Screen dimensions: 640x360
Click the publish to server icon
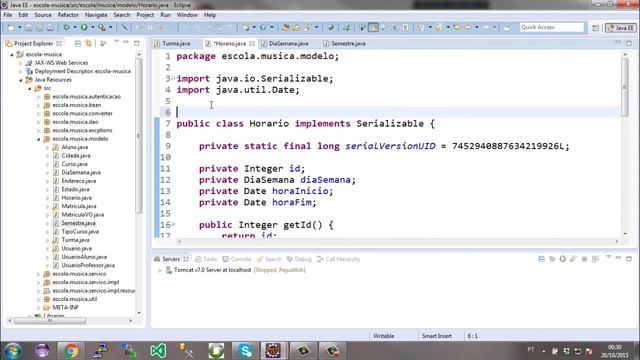(x=595, y=259)
